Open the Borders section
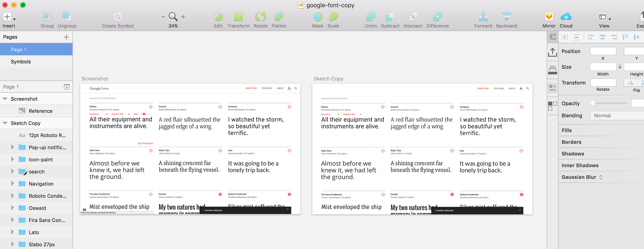 601,142
